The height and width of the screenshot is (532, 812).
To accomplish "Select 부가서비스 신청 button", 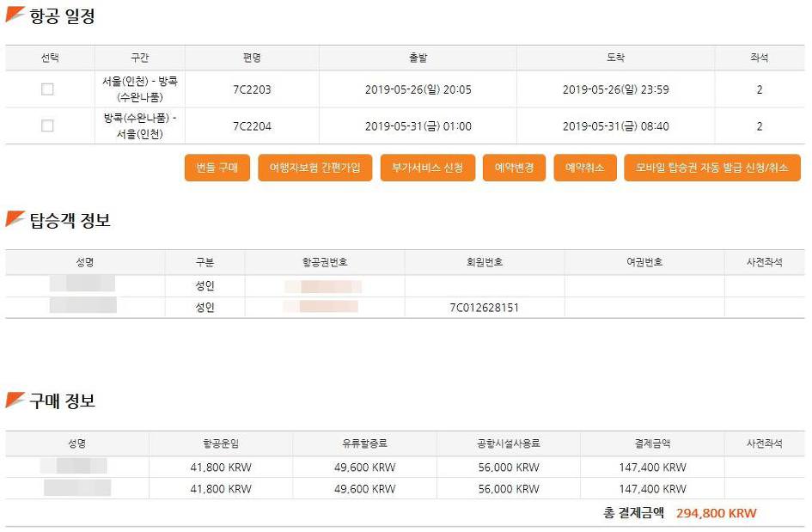I will (427, 168).
